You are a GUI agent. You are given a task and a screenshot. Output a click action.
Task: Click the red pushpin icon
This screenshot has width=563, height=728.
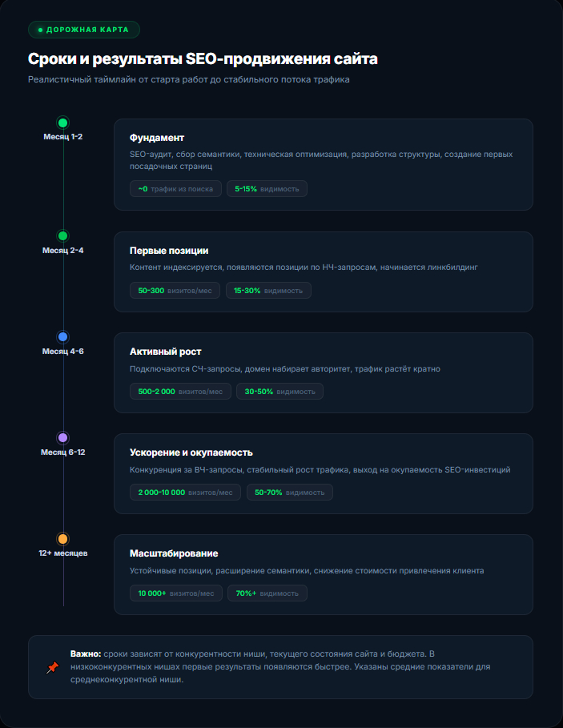[x=53, y=667]
